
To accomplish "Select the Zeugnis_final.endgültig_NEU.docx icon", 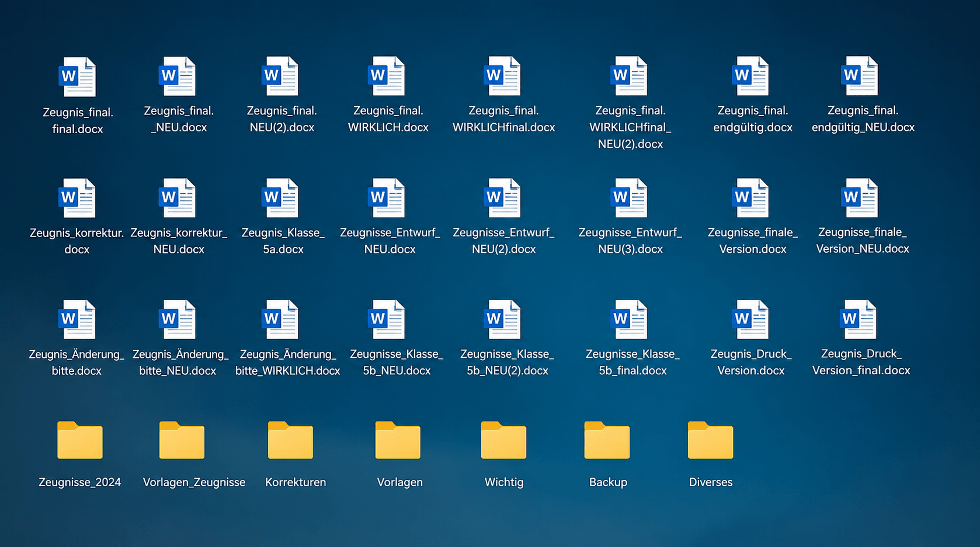I will [860, 76].
